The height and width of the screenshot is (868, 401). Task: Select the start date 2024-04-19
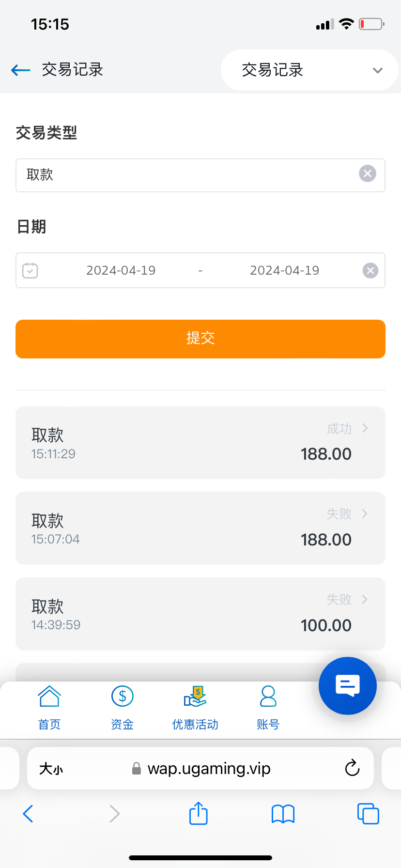pos(121,270)
